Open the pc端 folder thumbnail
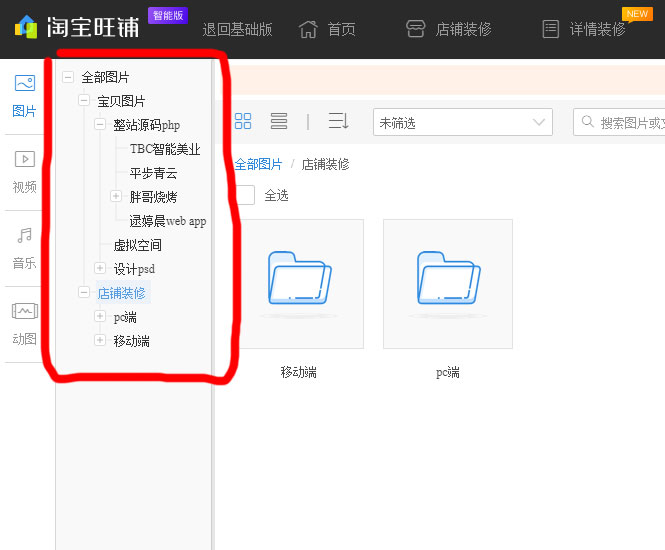Viewport: 665px width, 550px height. pyautogui.click(x=448, y=284)
